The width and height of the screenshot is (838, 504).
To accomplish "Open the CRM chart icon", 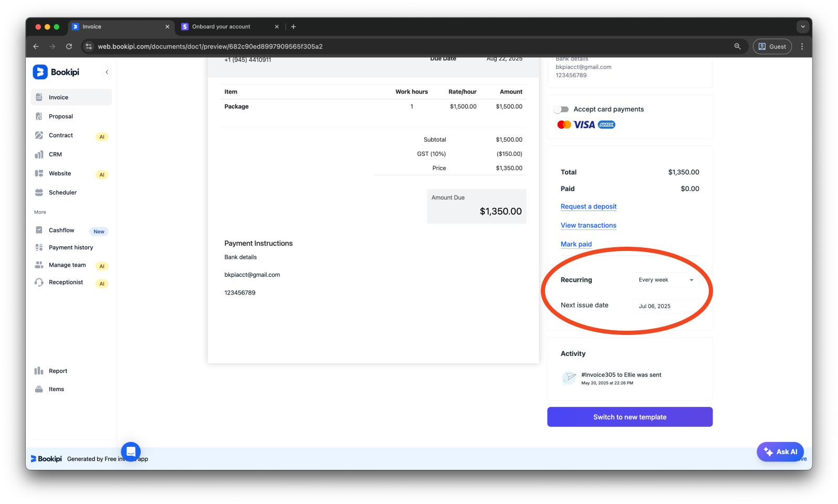I will click(39, 154).
